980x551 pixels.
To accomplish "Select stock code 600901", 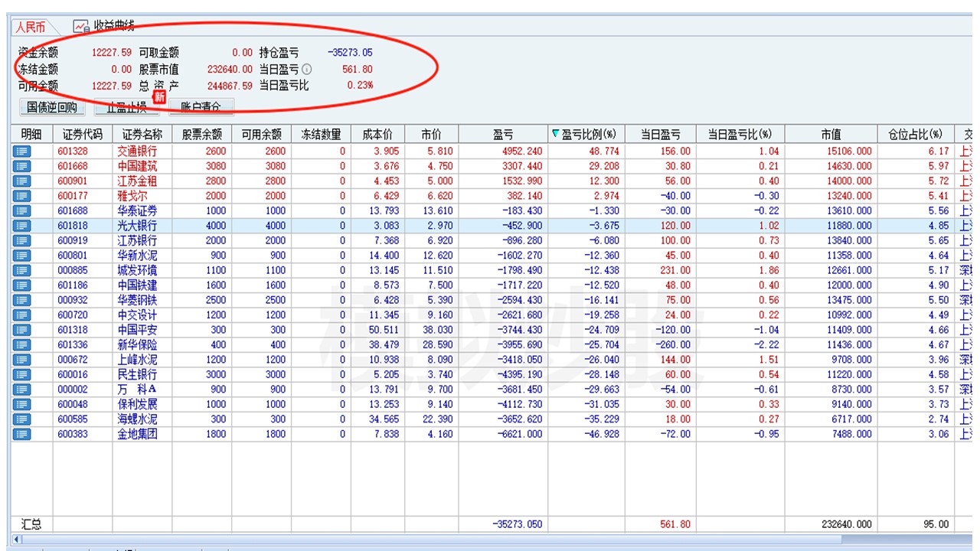I will (73, 181).
